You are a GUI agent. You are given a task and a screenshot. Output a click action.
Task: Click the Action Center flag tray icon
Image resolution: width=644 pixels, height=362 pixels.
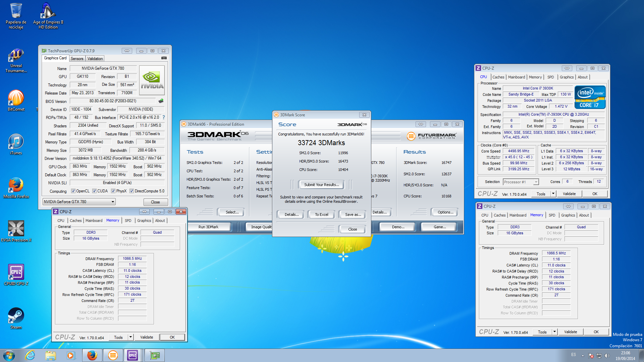[x=591, y=356]
